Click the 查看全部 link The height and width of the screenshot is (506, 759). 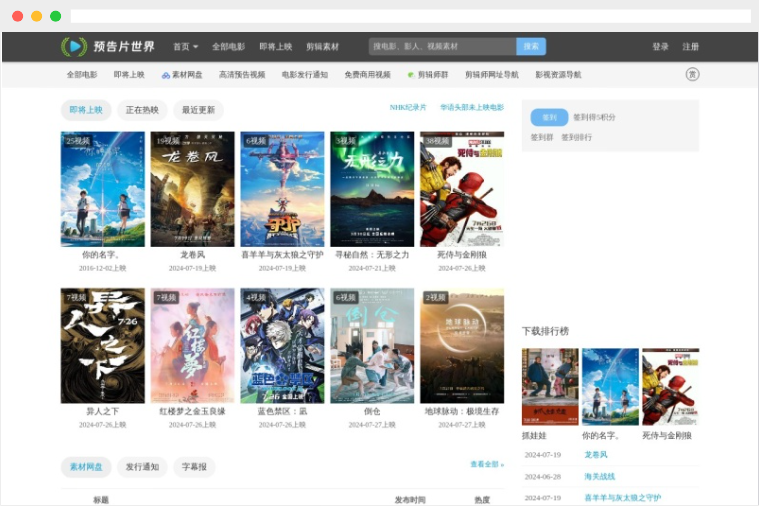[487, 464]
